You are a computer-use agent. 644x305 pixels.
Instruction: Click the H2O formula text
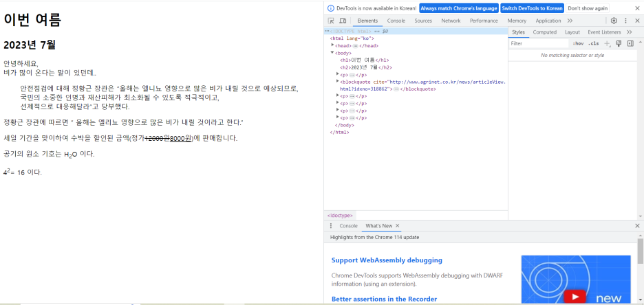(x=71, y=155)
